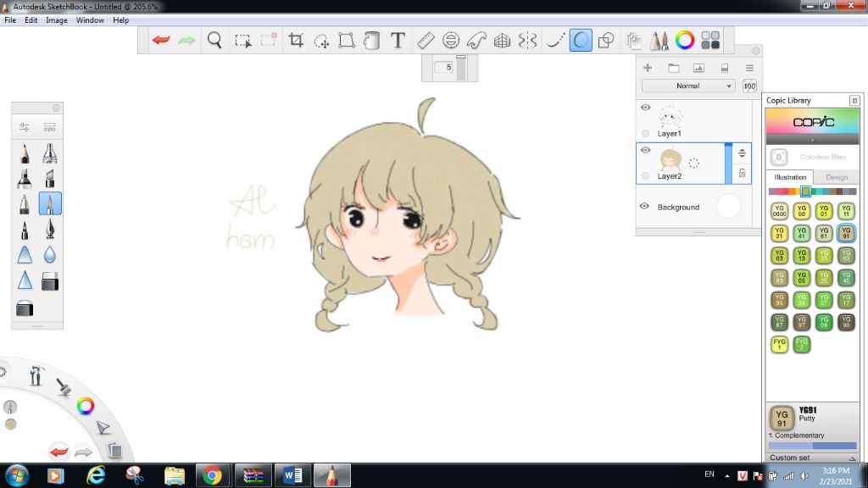Open the Window menu

coord(90,20)
